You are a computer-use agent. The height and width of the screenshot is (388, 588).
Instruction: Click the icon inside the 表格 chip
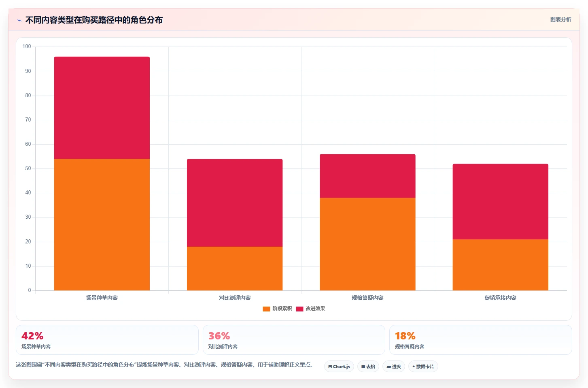point(363,367)
